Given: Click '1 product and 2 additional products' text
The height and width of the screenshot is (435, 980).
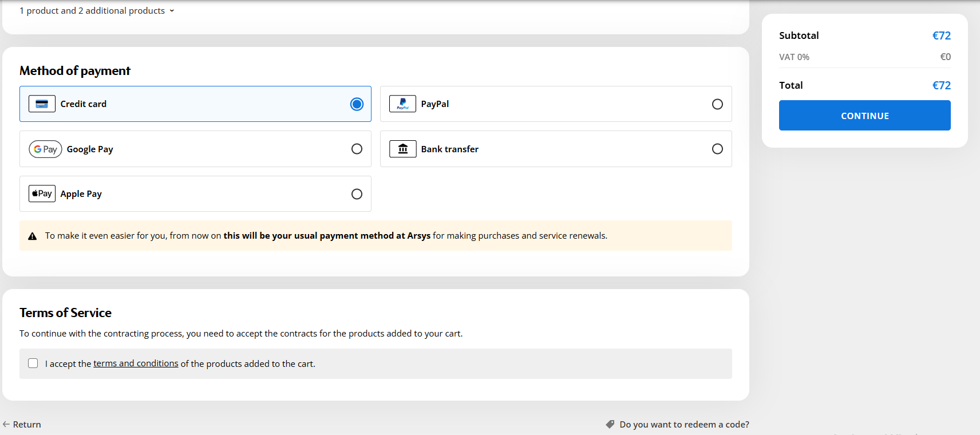Looking at the screenshot, I should point(92,11).
